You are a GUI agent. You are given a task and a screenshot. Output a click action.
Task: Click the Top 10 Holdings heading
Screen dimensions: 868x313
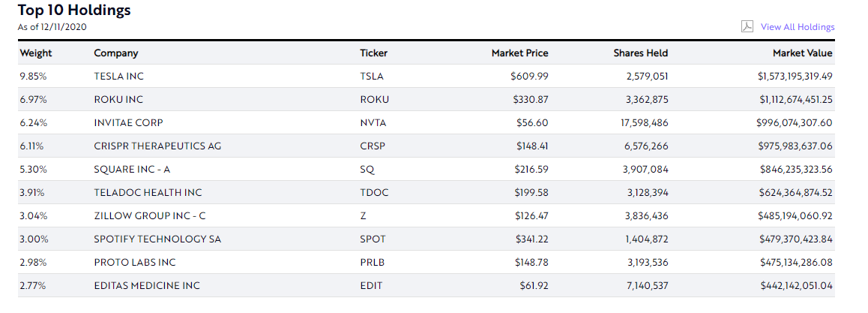coord(74,10)
